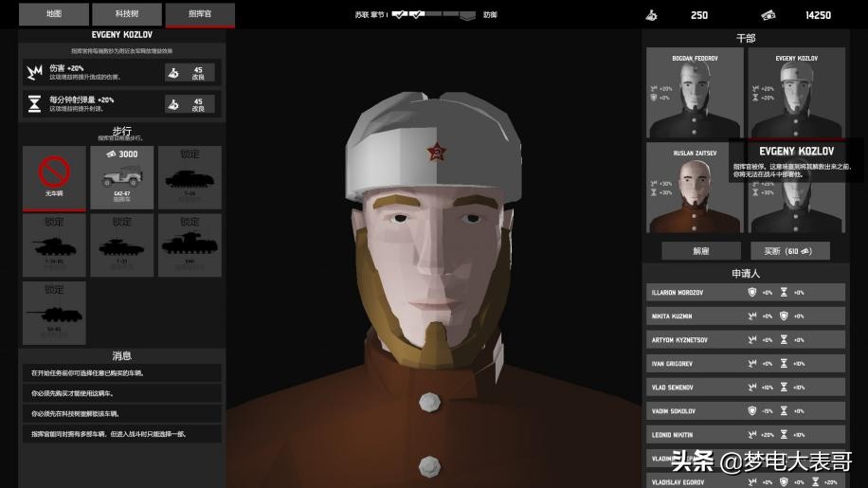Click the shield icon in Vadim Sokolov's row
This screenshot has width=868, height=488.
pyautogui.click(x=751, y=411)
